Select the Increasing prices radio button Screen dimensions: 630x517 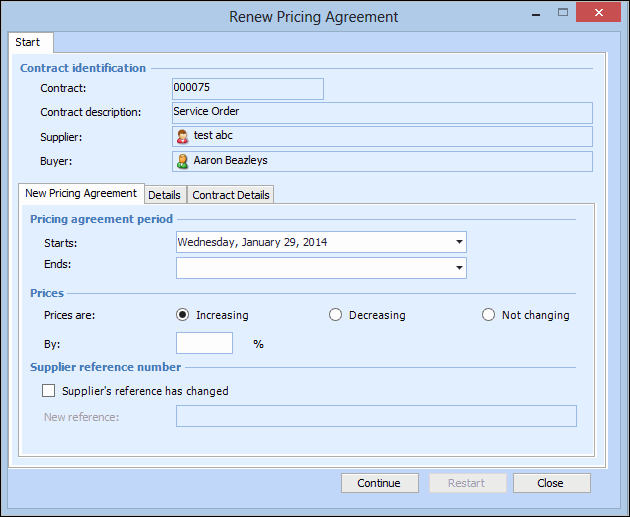click(183, 315)
